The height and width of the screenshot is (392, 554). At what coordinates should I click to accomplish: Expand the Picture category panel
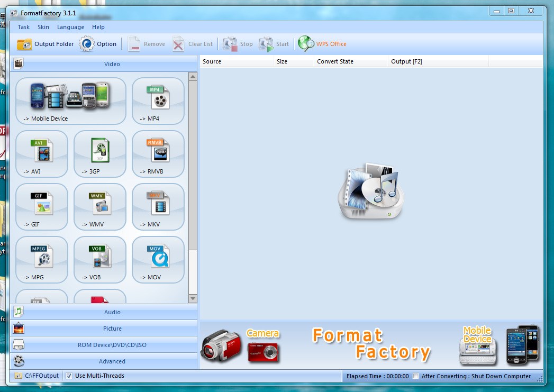coord(104,329)
